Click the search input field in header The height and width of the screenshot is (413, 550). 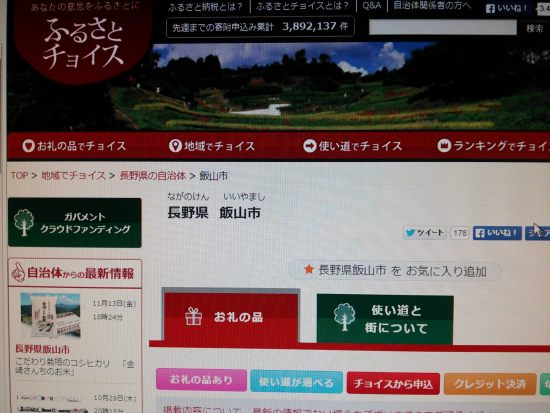pyautogui.click(x=443, y=27)
